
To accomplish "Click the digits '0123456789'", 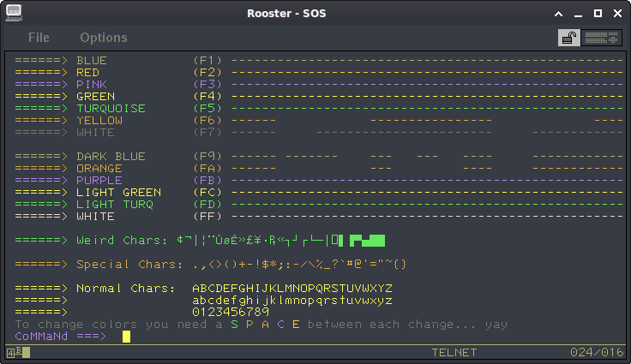I will [x=231, y=313].
